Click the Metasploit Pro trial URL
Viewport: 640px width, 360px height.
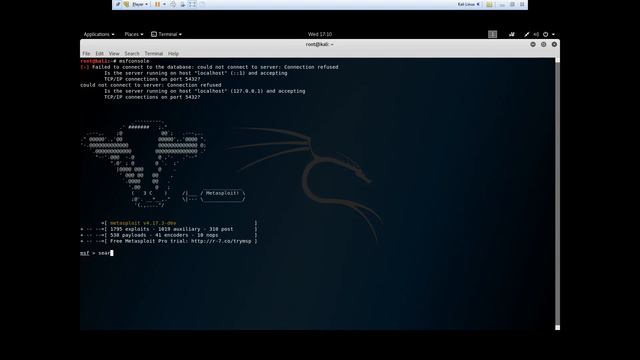click(221, 241)
